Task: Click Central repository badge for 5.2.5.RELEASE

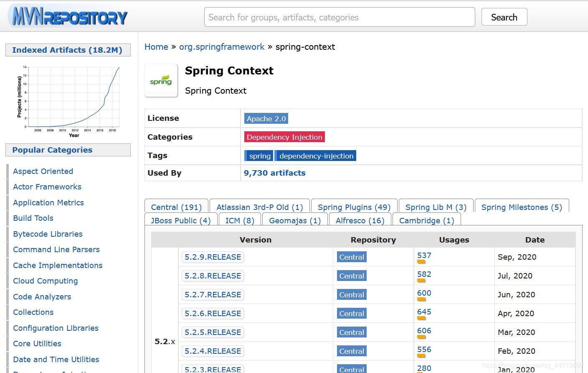Action: 352,332
